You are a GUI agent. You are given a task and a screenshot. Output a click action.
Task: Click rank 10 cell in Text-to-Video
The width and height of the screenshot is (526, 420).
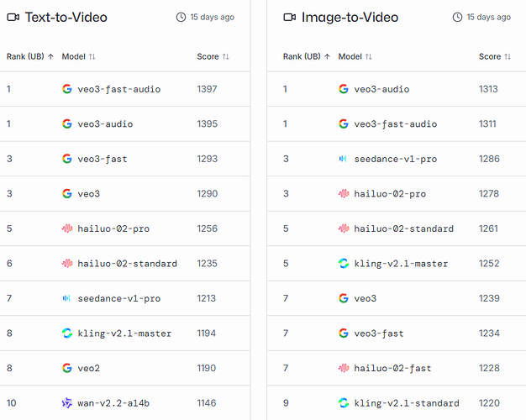tap(12, 403)
